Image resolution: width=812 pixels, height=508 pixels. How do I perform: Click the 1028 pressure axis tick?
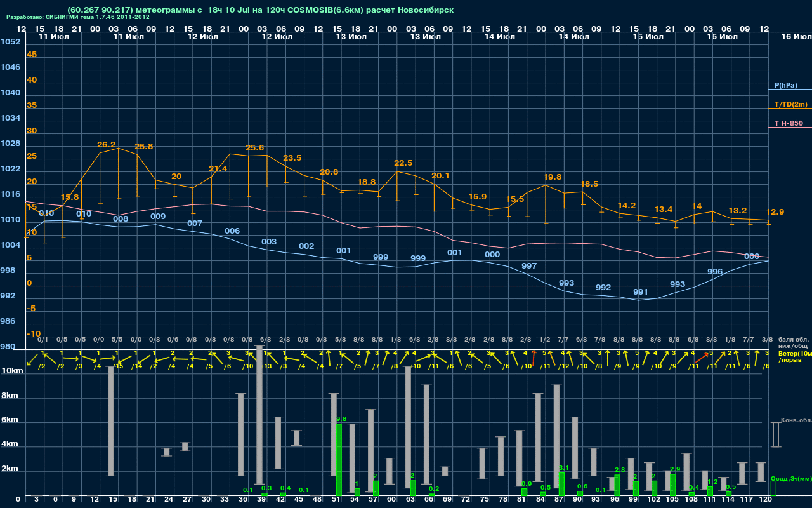click(10, 143)
